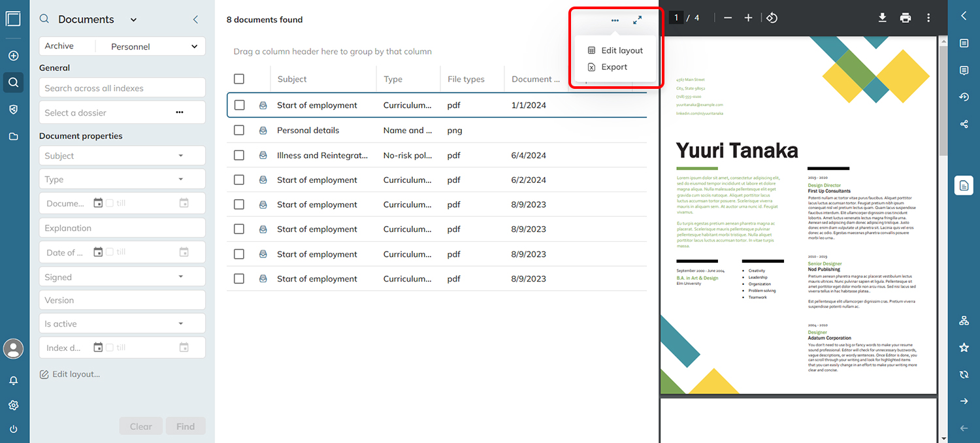The width and height of the screenshot is (980, 443).
Task: Open the share icon on the right sidebar
Action: tap(964, 123)
